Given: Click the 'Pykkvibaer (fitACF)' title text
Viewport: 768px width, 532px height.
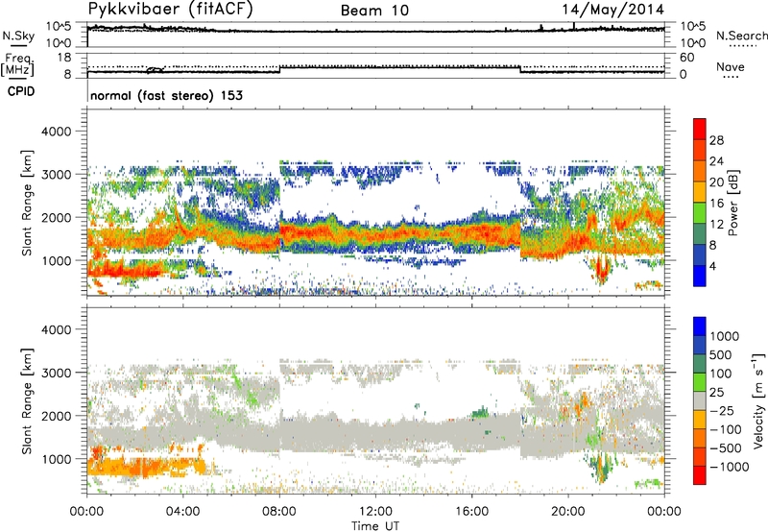Looking at the screenshot, I should coord(171,10).
